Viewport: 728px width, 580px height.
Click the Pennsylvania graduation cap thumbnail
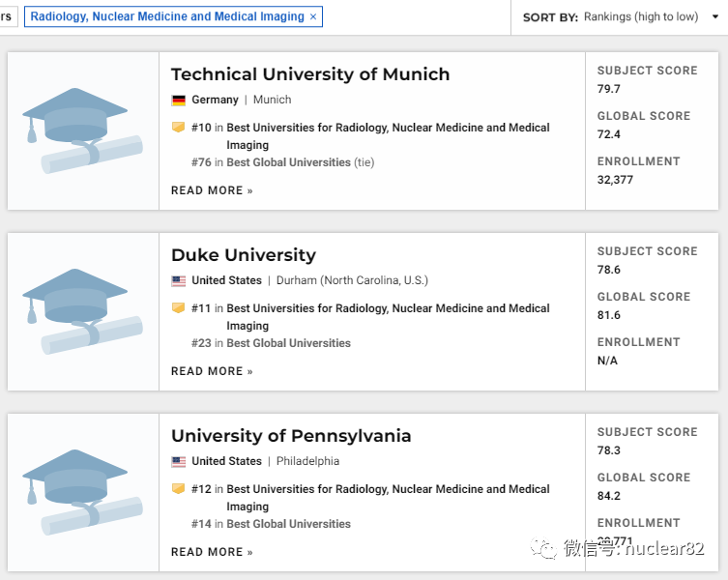[x=82, y=492]
